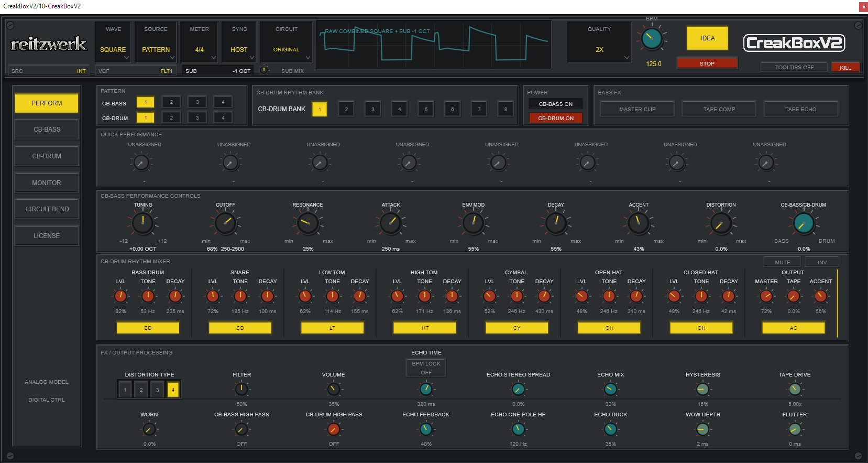868x463 pixels.
Task: Switch to the MONITOR tab
Action: pyautogui.click(x=47, y=183)
